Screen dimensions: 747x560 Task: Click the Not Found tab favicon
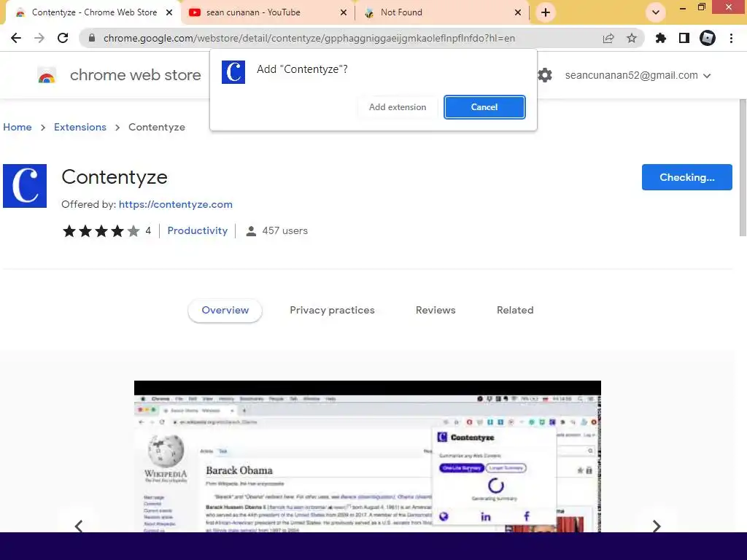(369, 12)
